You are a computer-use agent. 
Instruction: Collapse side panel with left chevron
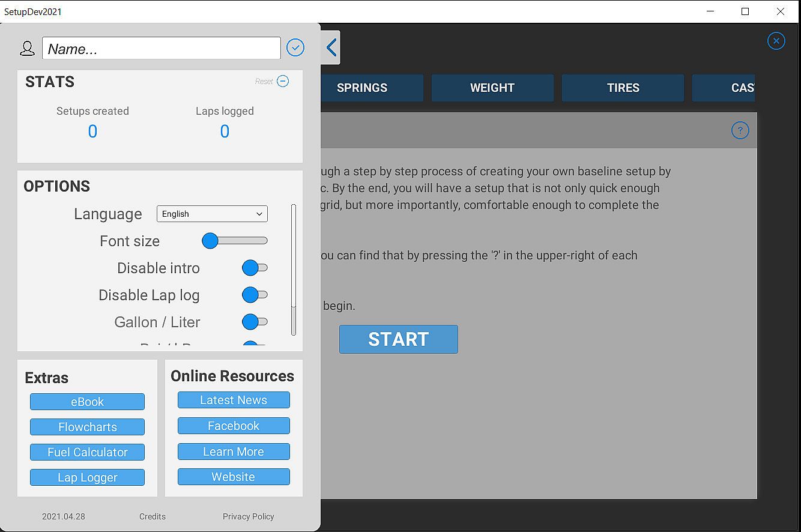pos(331,47)
